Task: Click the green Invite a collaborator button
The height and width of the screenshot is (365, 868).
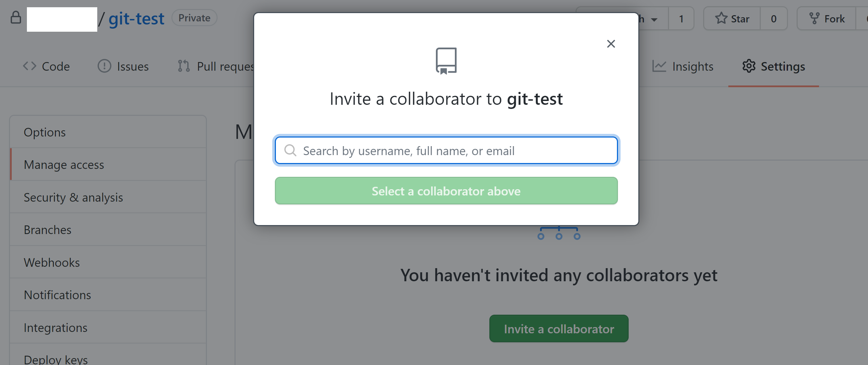Action: point(559,329)
